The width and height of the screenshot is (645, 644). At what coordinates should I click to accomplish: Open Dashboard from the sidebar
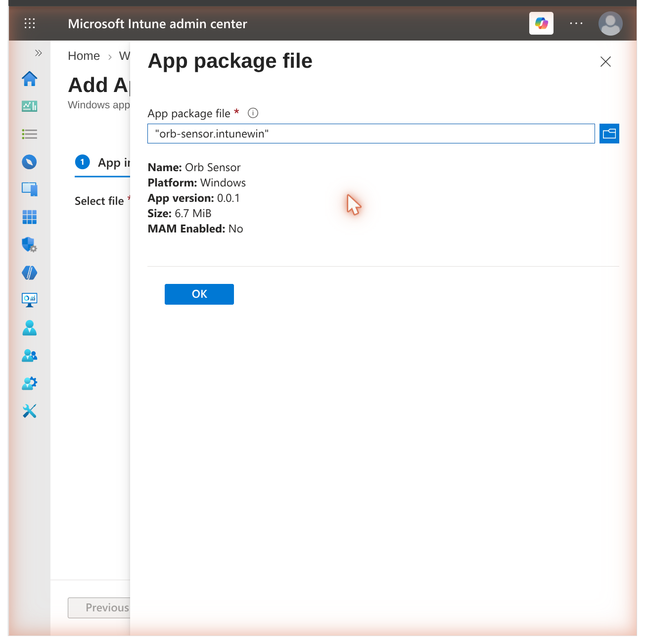tap(30, 106)
